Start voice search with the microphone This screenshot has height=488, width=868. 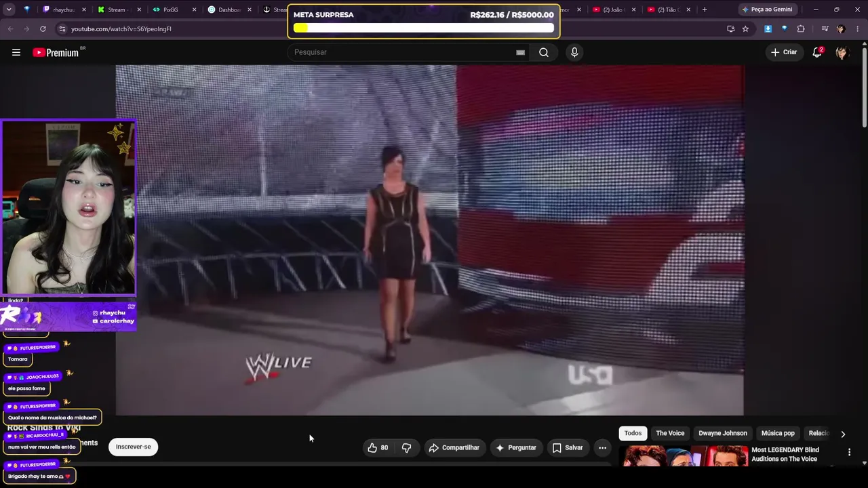574,52
